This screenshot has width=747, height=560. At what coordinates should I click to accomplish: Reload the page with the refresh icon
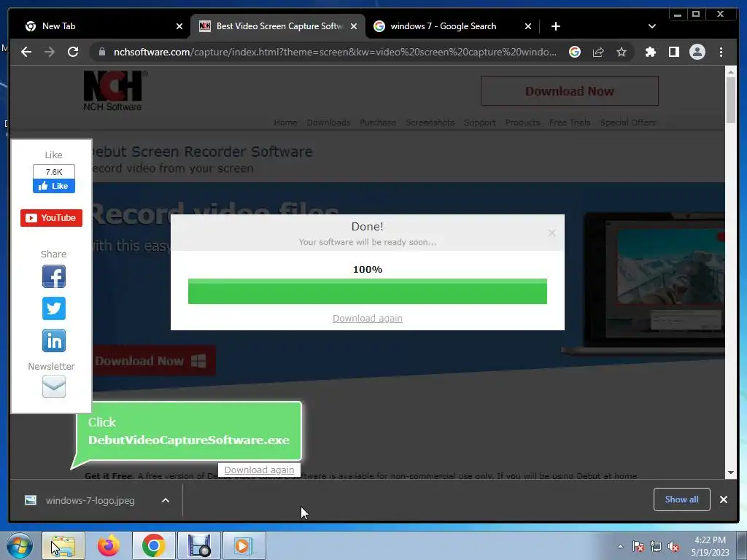point(73,52)
